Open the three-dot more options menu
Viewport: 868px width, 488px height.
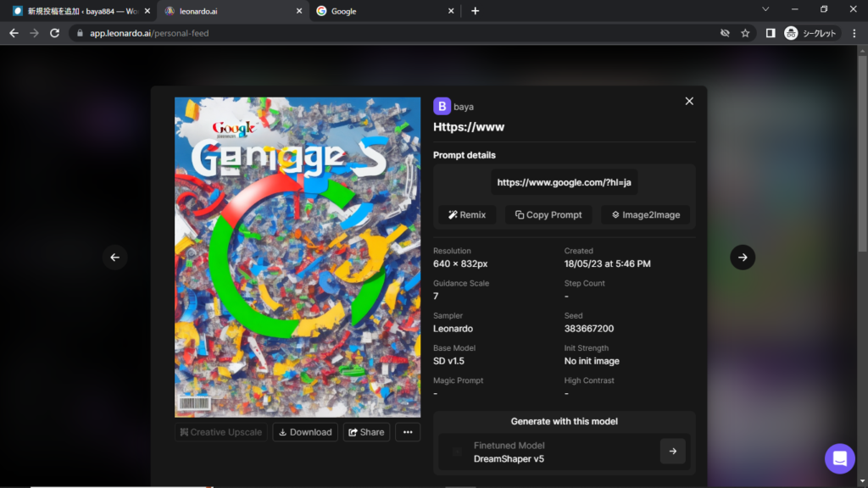[407, 432]
